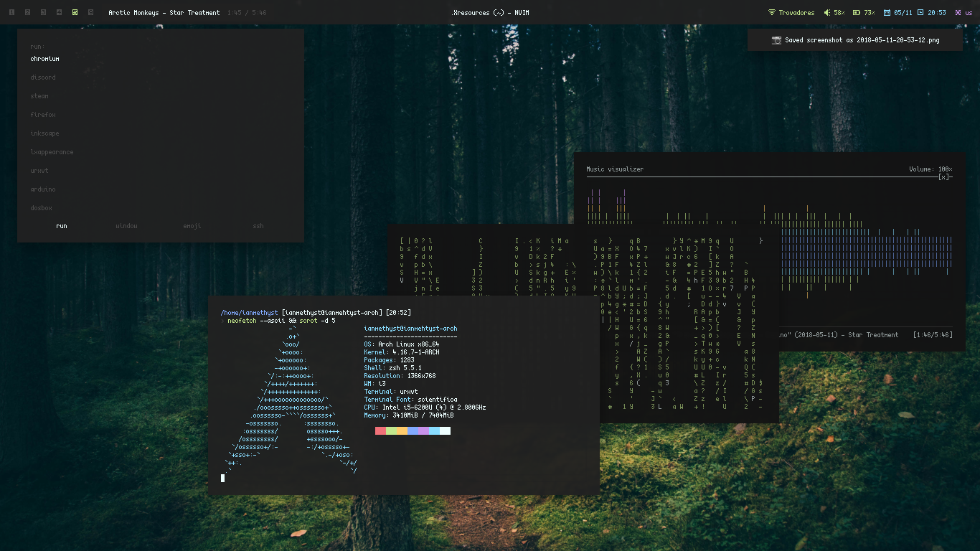The image size is (980, 551).
Task: Click the 58% volume value
Action: point(839,13)
